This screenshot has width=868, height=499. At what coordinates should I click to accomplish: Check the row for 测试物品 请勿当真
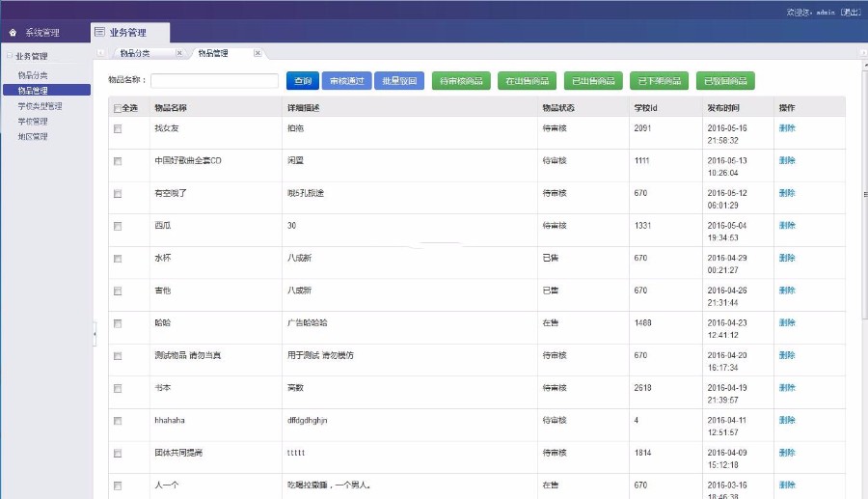(x=118, y=356)
